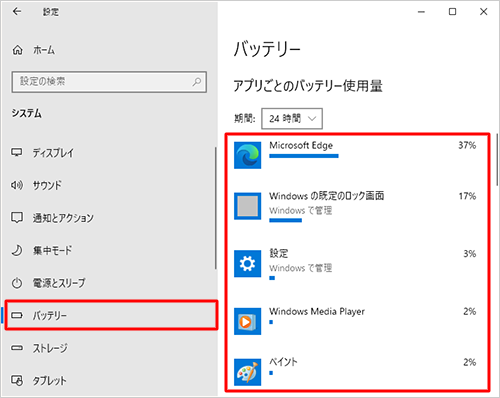The width and height of the screenshot is (500, 398).
Task: Click the 37% usage value
Action: point(467,145)
